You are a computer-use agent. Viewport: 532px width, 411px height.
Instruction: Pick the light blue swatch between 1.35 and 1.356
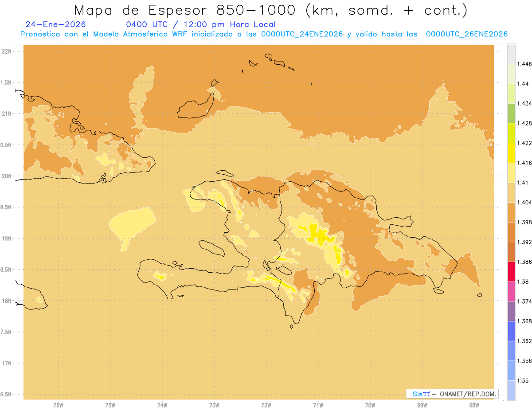pos(511,371)
